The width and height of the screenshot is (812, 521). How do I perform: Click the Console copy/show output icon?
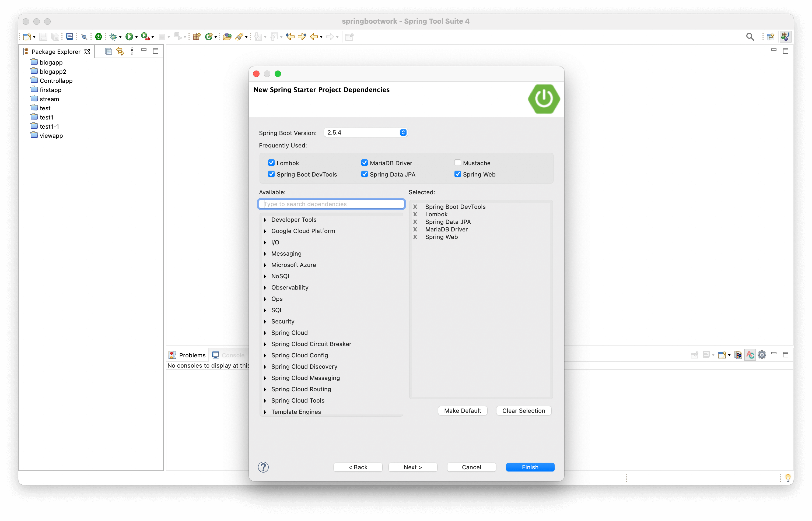[x=738, y=355]
